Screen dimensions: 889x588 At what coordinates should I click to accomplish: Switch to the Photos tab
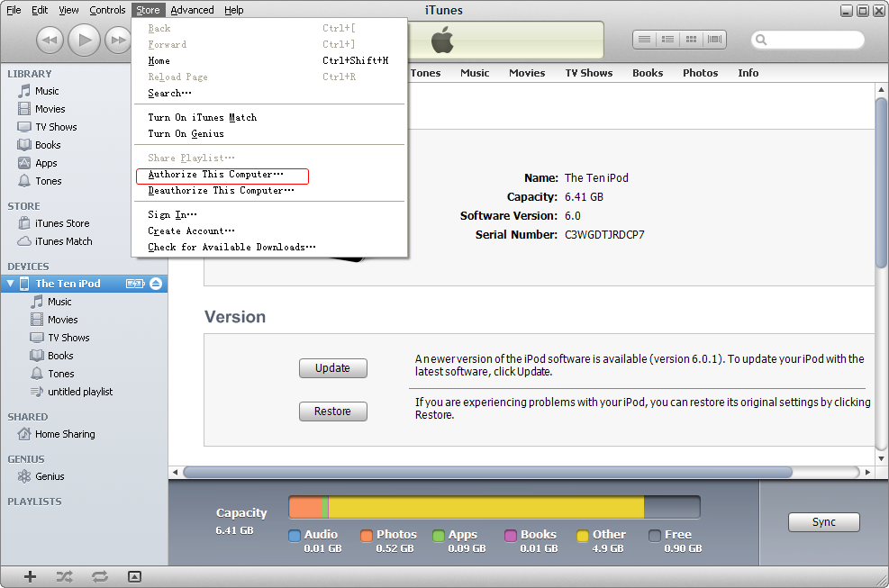pyautogui.click(x=700, y=73)
